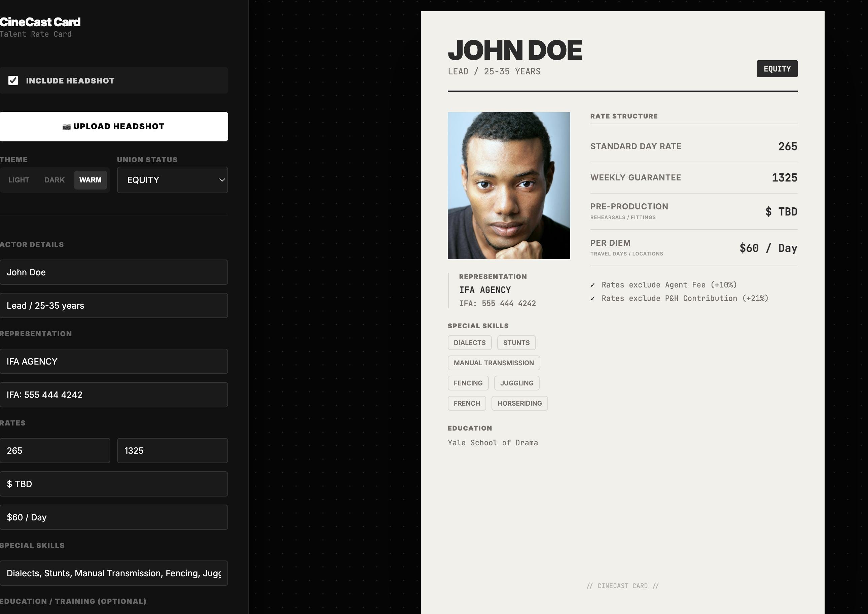Edit the weekly rate field 1325
This screenshot has width=868, height=614.
(172, 450)
